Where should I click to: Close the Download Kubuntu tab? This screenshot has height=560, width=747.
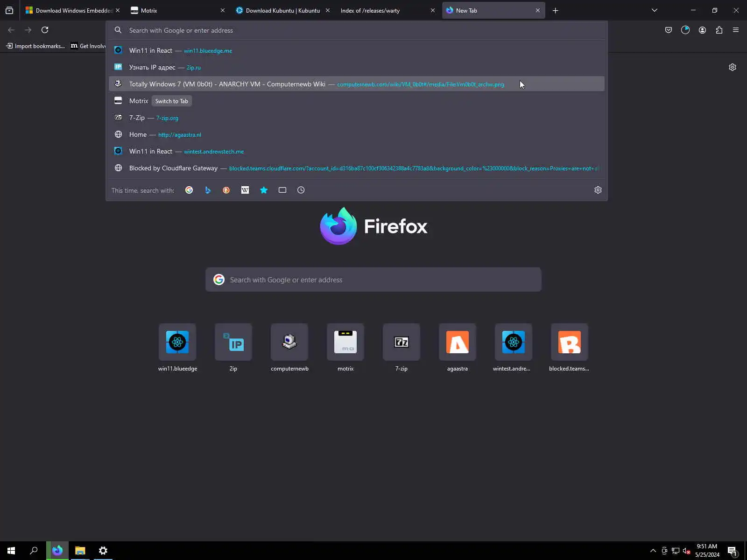[328, 10]
